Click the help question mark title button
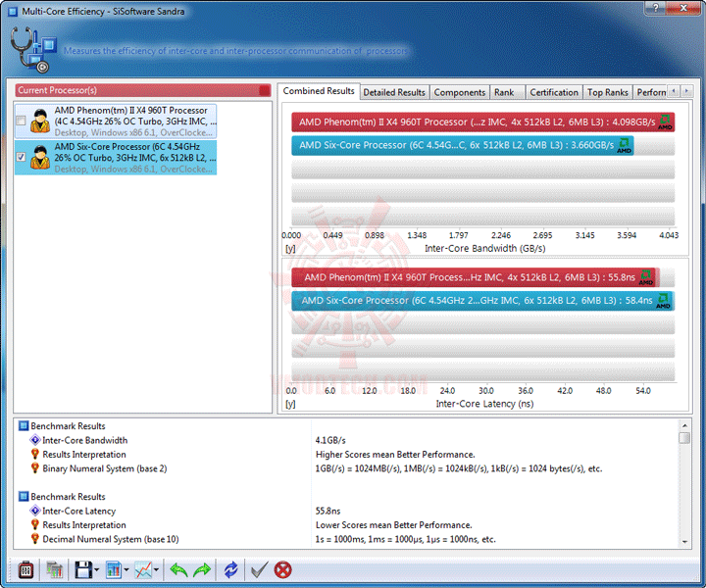706x588 pixels. 656,8
